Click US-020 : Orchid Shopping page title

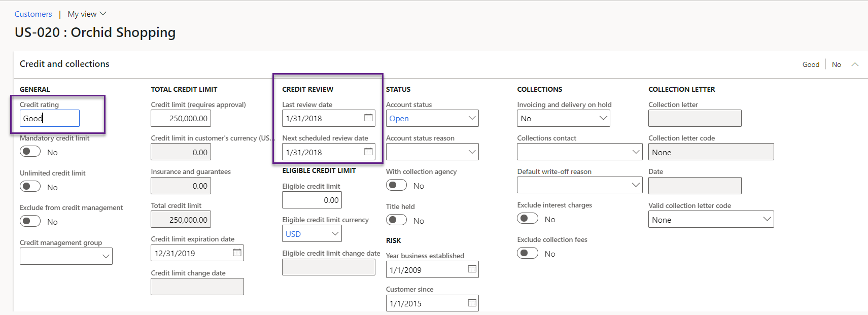95,32
